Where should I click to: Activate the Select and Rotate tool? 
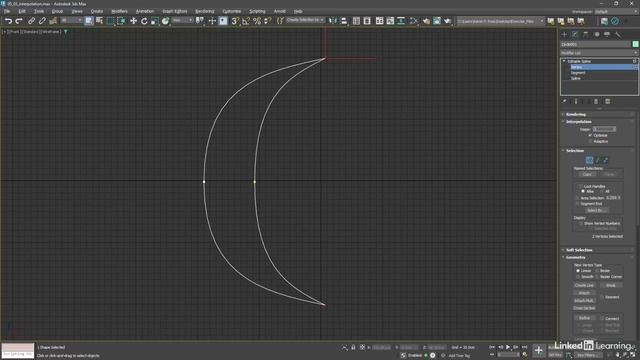[x=144, y=21]
